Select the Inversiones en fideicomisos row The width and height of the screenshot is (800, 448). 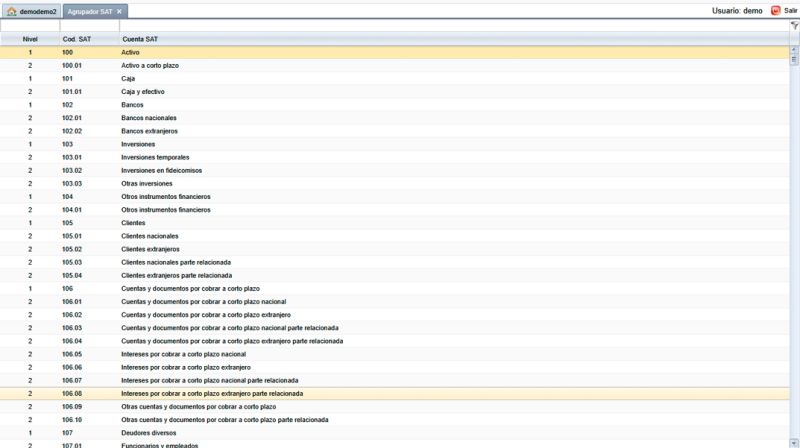[394, 170]
